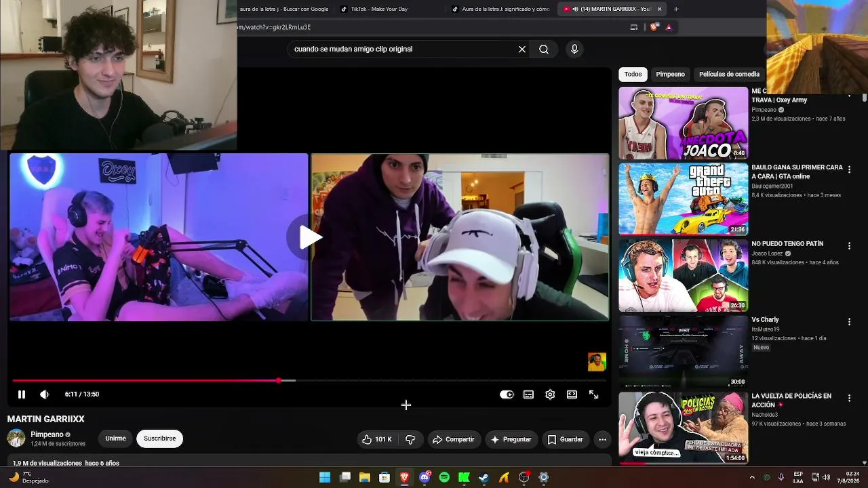Click the Suscribirse button
Image resolution: width=868 pixels, height=488 pixels.
point(159,439)
